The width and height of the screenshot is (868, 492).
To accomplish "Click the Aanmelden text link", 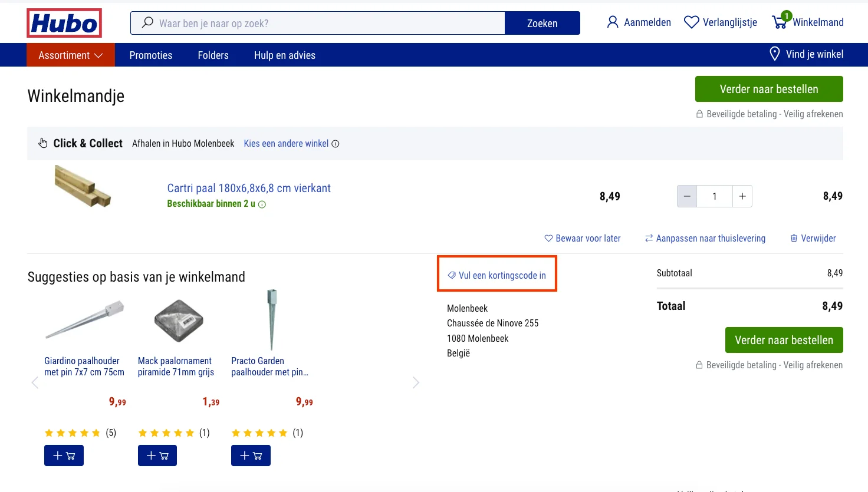I will pyautogui.click(x=647, y=22).
